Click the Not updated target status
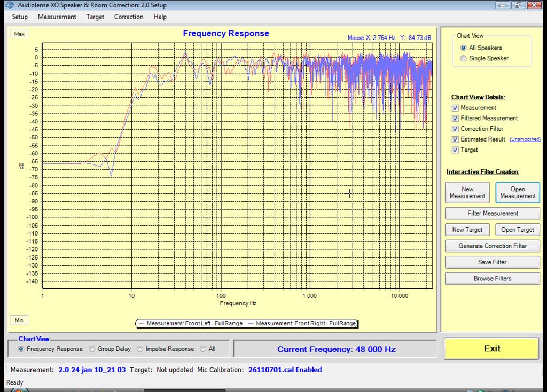 pyautogui.click(x=175, y=370)
